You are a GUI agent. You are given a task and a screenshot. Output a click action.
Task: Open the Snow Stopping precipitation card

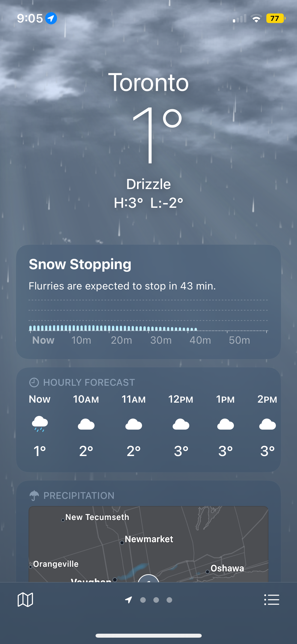[x=148, y=302]
